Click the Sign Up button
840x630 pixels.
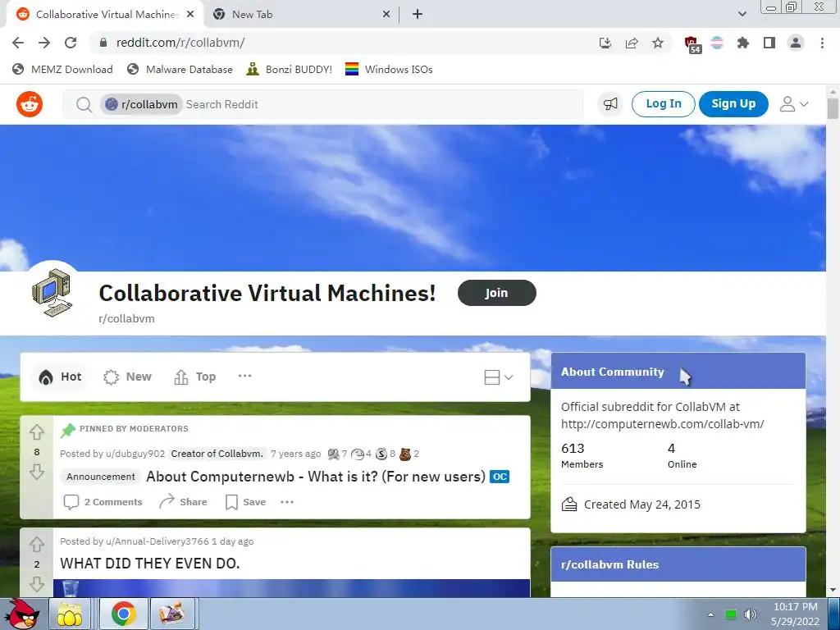pos(733,104)
